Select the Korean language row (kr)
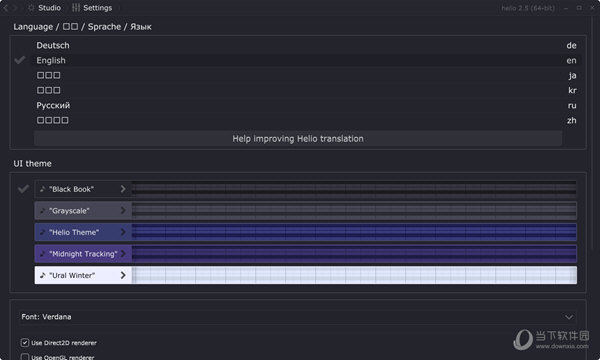600x360 pixels. (x=306, y=90)
